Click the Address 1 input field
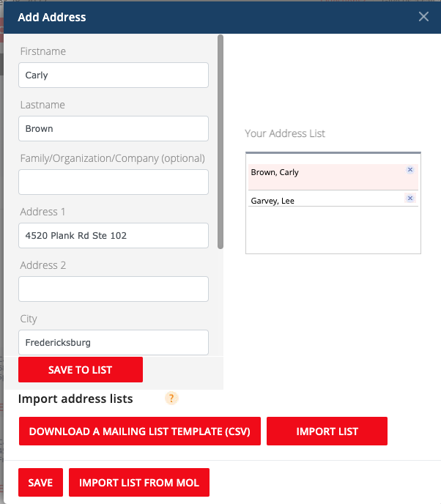 (x=114, y=236)
